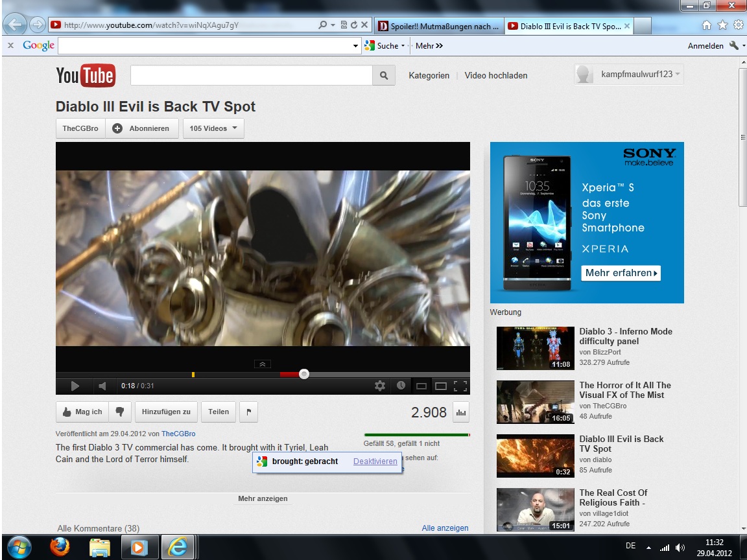
Task: Like the video with Mag ich
Action: 82,412
